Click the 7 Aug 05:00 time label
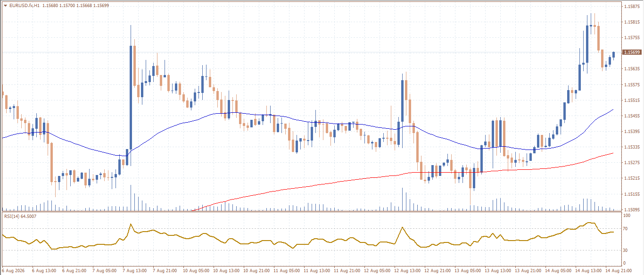This screenshot has width=644, height=275. point(105,271)
